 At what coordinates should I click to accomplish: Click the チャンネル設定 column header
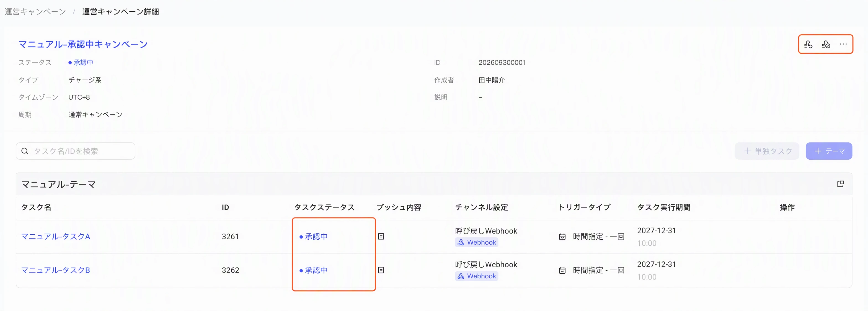pos(481,207)
